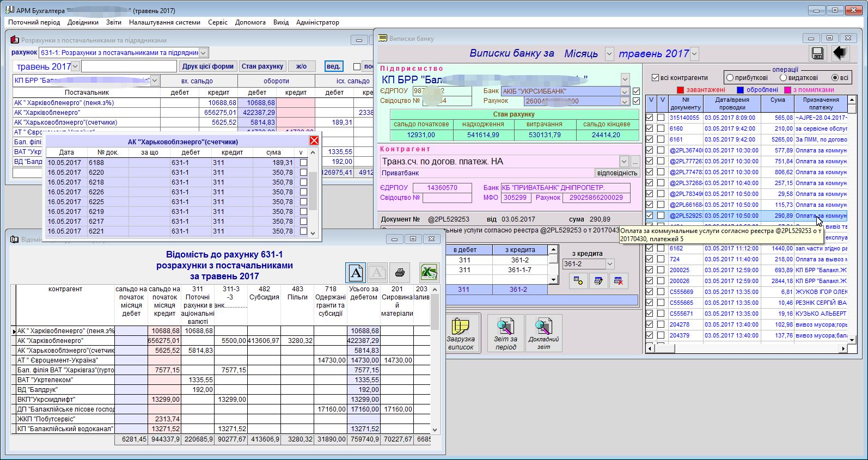Click the Стан рахунку button

[x=262, y=66]
